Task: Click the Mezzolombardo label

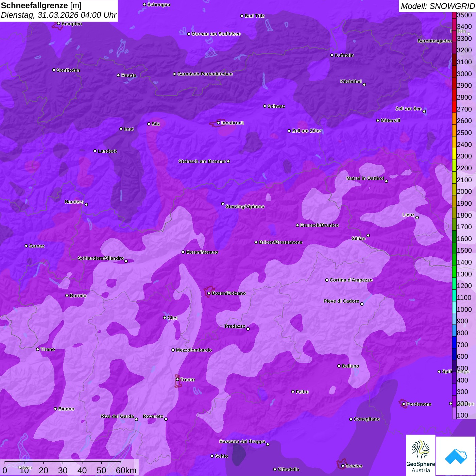Action: point(194,350)
